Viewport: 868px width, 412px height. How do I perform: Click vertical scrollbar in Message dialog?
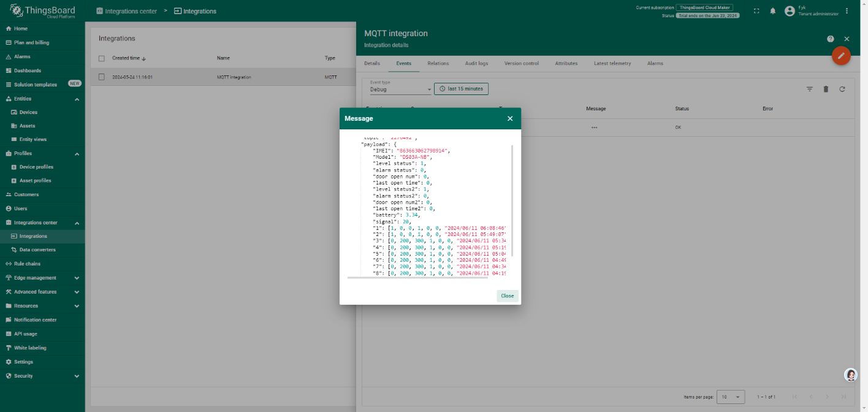point(512,201)
